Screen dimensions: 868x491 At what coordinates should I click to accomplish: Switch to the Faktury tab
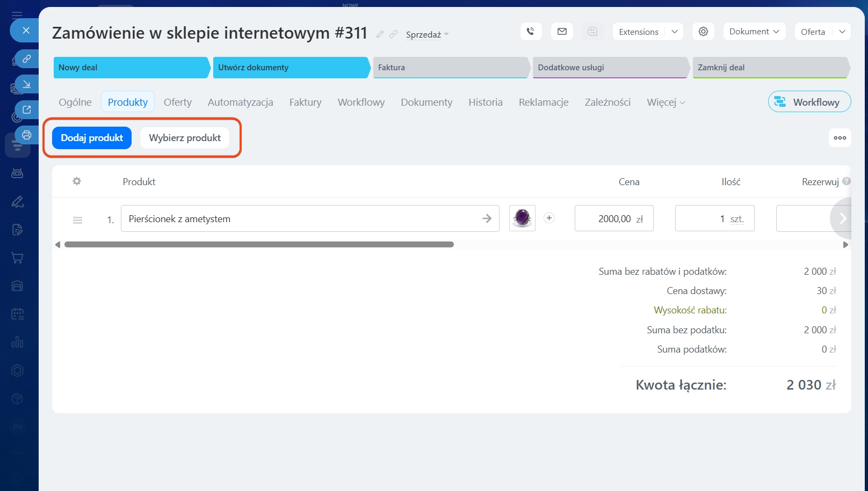pos(305,102)
